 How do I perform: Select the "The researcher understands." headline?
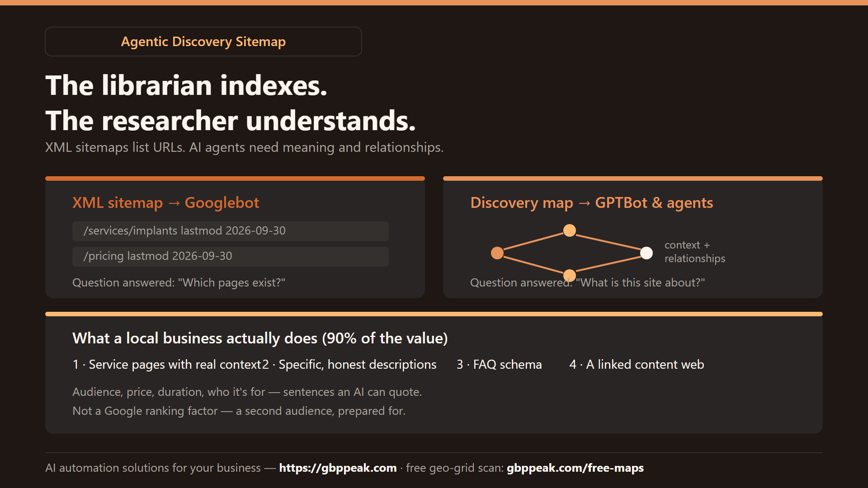tap(231, 121)
